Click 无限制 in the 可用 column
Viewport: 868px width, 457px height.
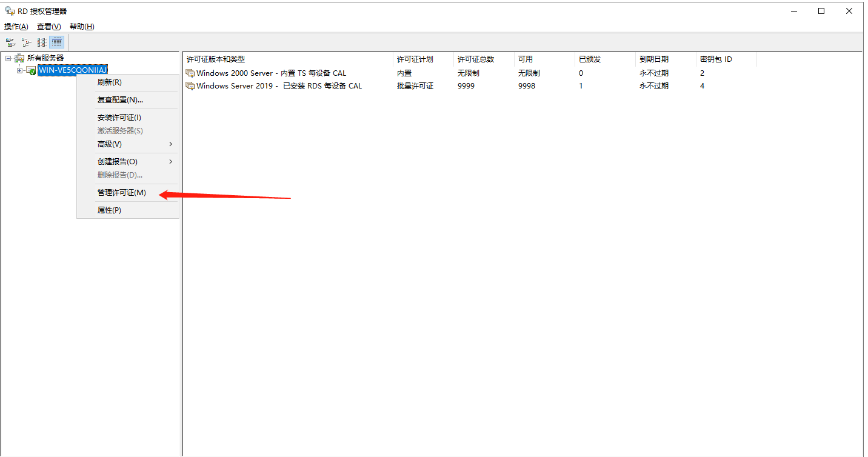point(529,73)
